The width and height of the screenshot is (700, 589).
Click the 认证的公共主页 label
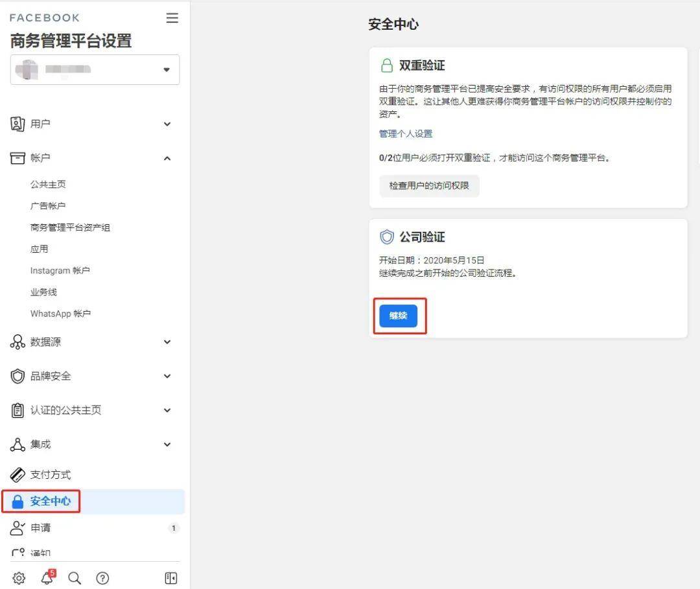(65, 410)
